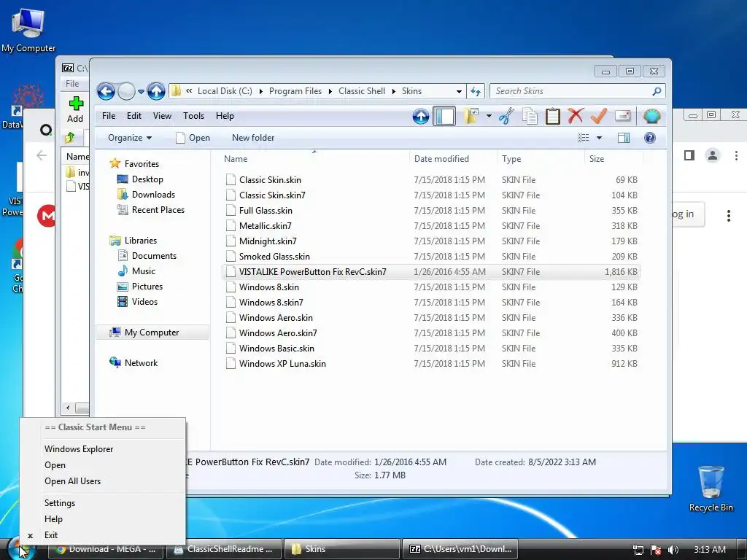The image size is (747, 560).
Task: Refresh the Skins folder address bar
Action: [476, 91]
